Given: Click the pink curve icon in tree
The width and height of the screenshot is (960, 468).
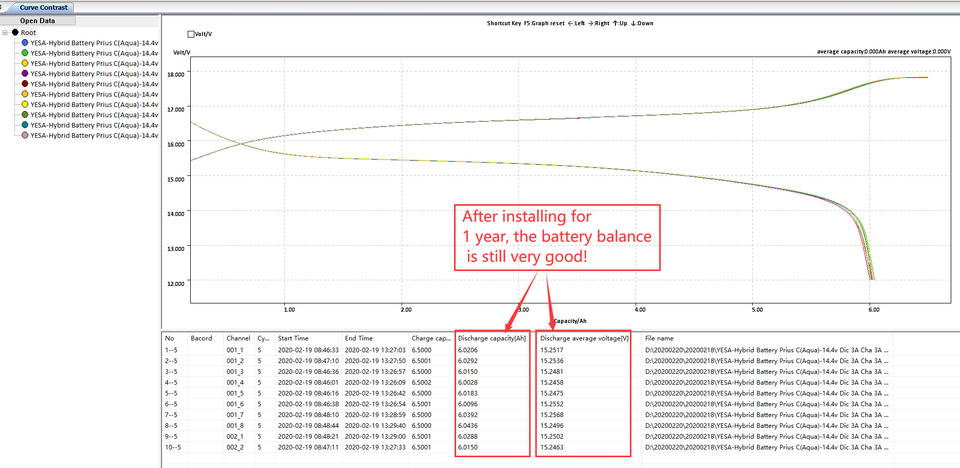Looking at the screenshot, I should [x=25, y=135].
